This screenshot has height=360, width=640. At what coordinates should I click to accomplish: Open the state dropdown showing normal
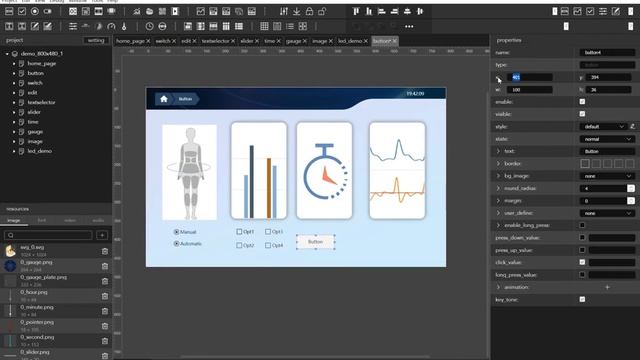607,139
